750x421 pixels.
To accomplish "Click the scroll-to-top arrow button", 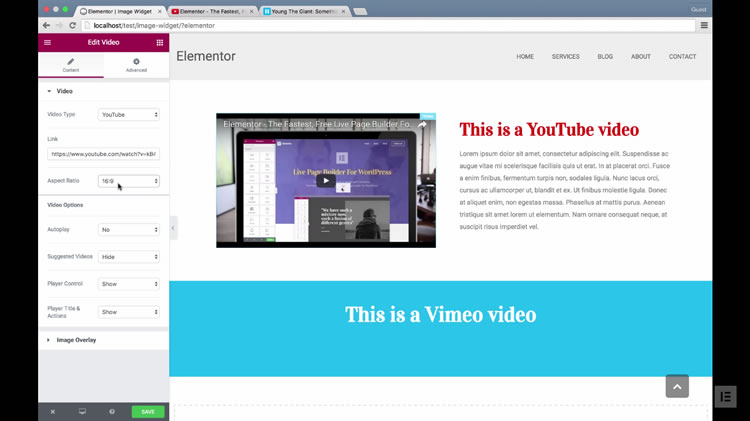I will point(677,386).
